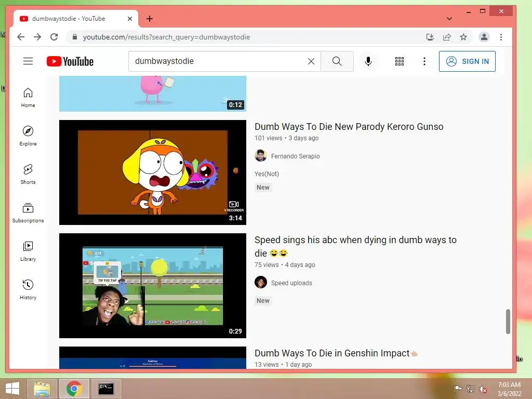Click Fernando Serapio channel avatar
This screenshot has width=532, height=399.
point(261,156)
